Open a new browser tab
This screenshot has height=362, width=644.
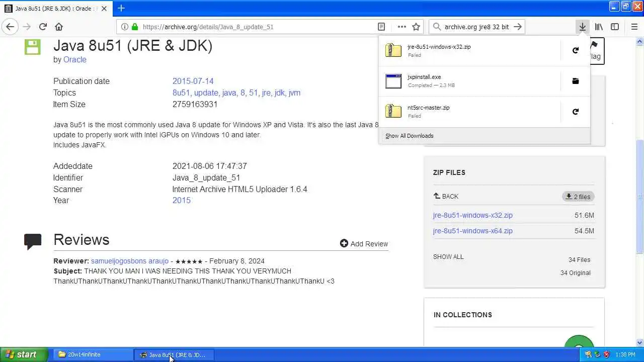(x=121, y=8)
